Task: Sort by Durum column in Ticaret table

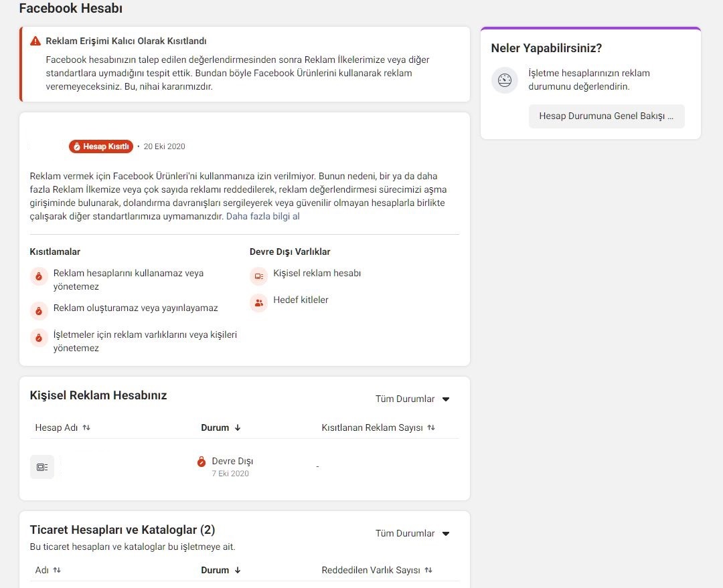Action: [x=221, y=570]
